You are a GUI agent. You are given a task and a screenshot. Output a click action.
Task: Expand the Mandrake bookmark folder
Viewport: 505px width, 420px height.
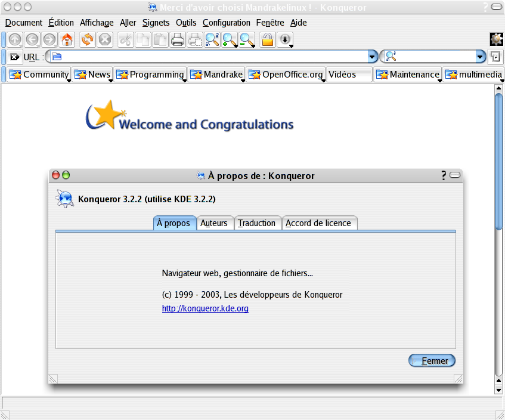point(216,75)
